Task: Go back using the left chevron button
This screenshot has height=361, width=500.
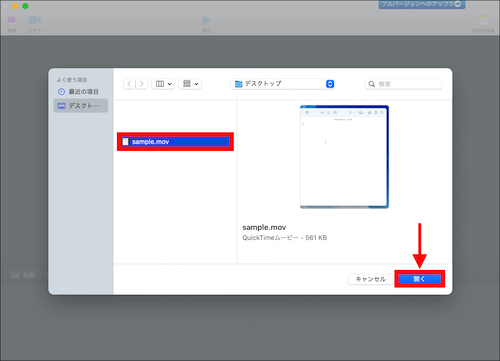Action: (x=129, y=84)
